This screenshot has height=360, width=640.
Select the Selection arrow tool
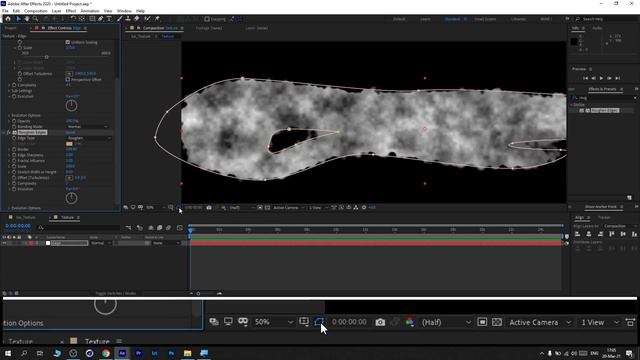(x=18, y=19)
